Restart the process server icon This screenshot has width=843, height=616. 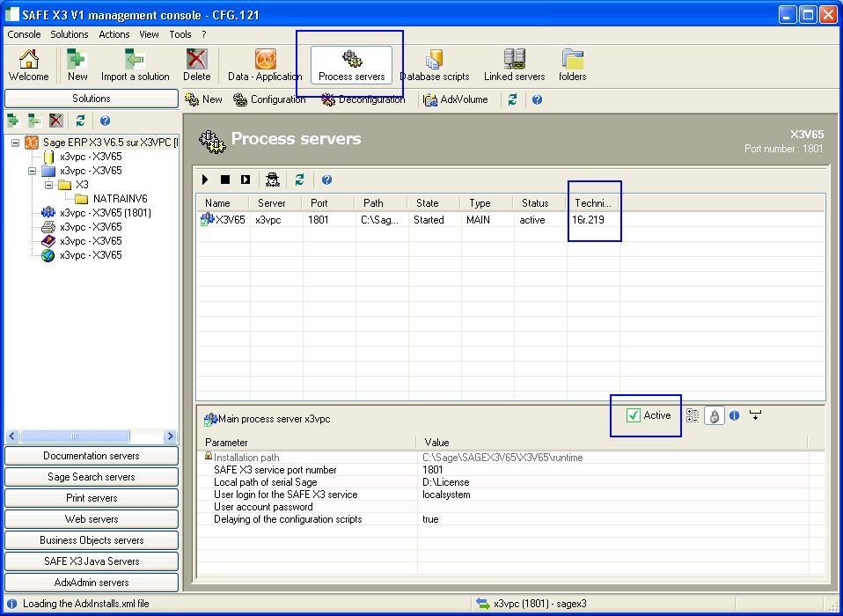pyautogui.click(x=246, y=180)
